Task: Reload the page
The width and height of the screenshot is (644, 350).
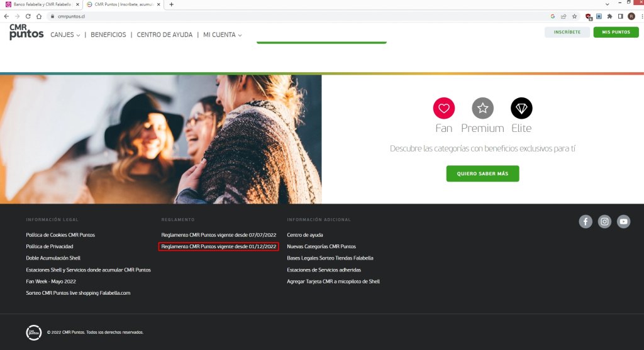Action: click(28, 16)
